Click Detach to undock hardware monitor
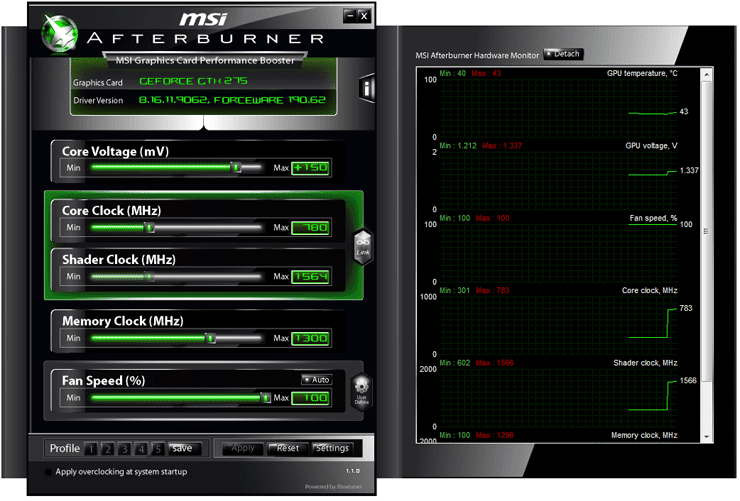740x501 pixels. tap(562, 54)
